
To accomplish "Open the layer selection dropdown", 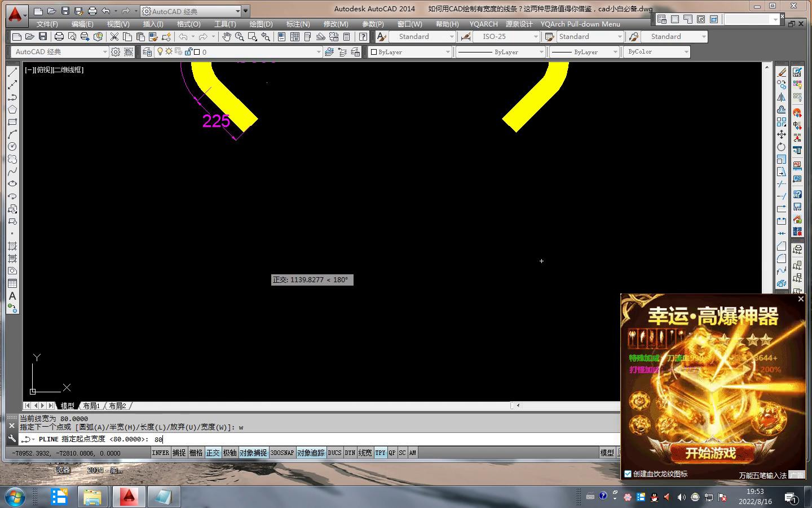I will pyautogui.click(x=319, y=52).
